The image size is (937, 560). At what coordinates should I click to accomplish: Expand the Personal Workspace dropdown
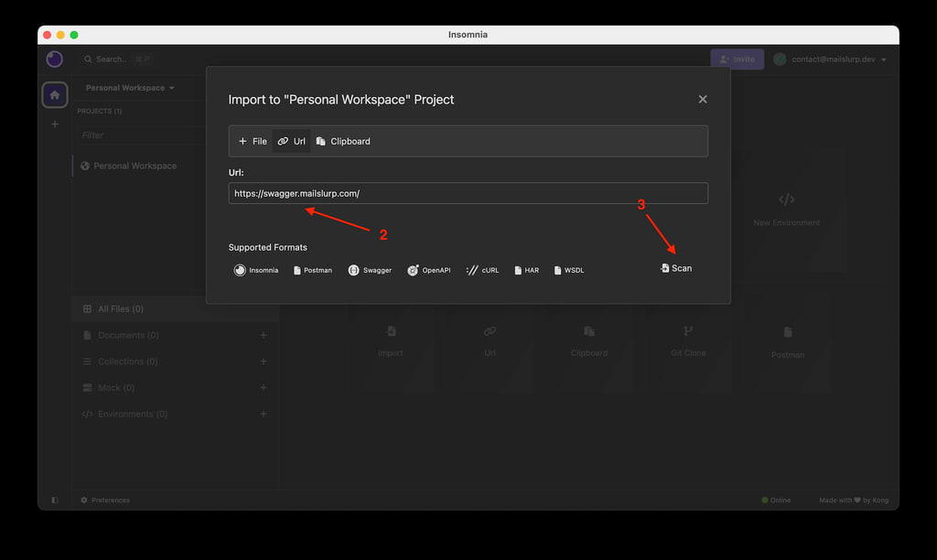[130, 88]
